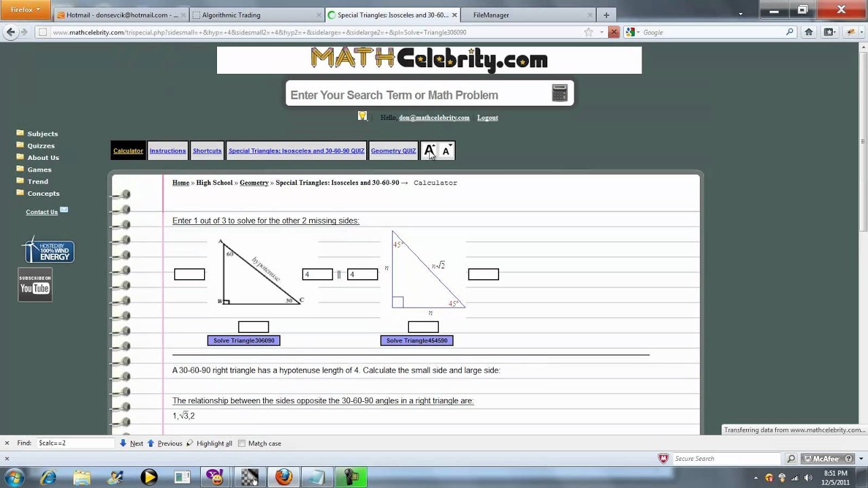Click the Find text field
The height and width of the screenshot is (488, 868).
75,443
